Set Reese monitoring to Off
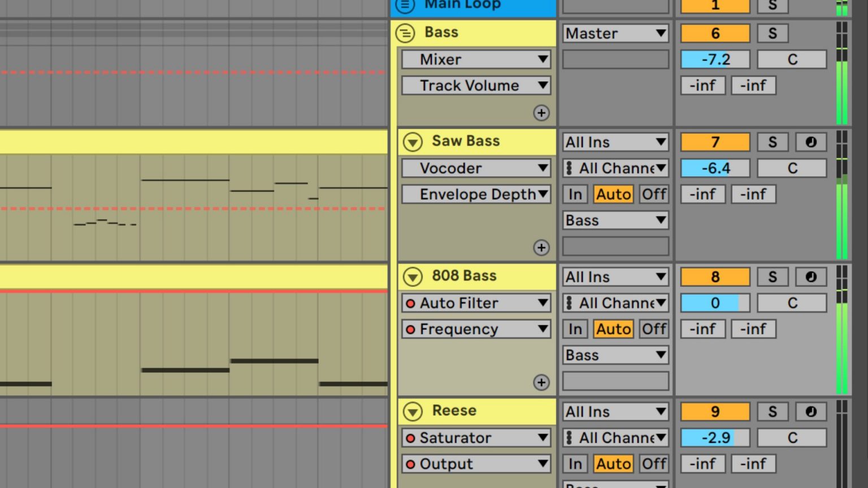 click(653, 464)
